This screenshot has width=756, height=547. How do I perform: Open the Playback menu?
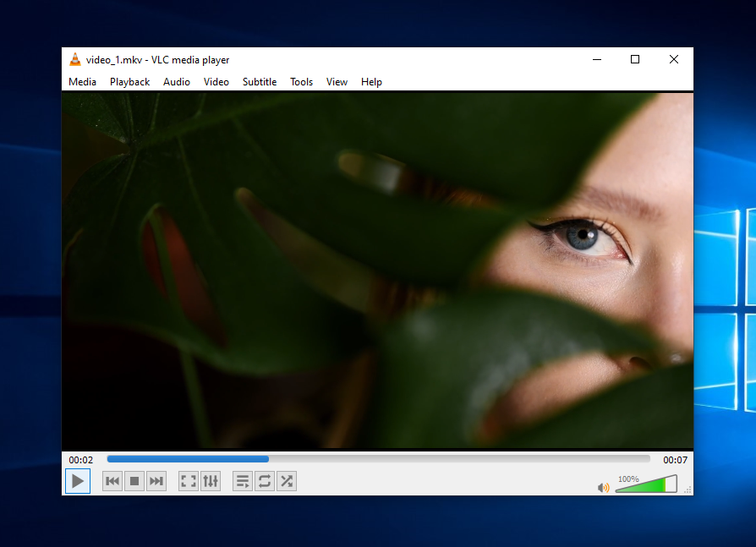coord(129,82)
